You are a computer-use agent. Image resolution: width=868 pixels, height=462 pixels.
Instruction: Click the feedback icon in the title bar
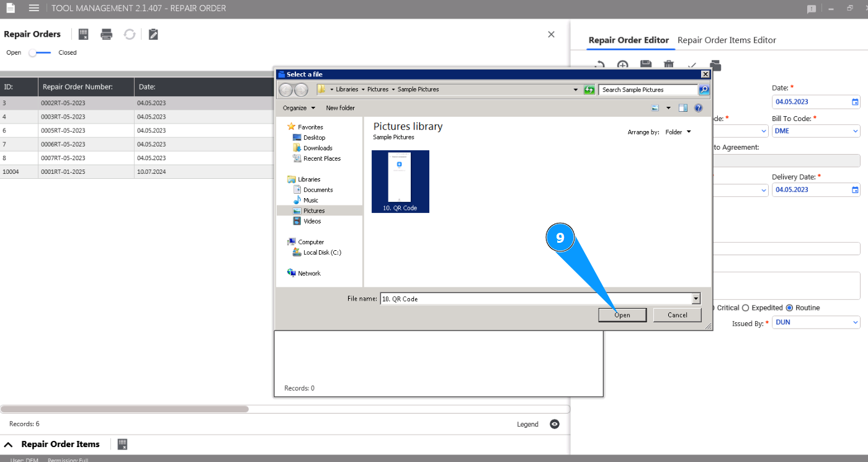[x=812, y=9]
